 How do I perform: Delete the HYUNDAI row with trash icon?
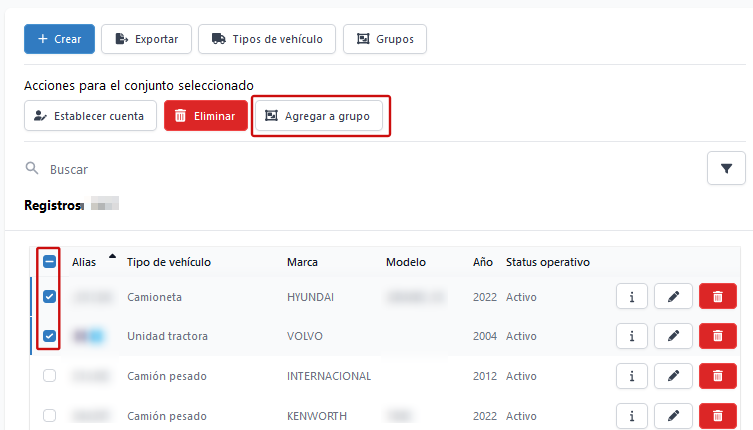click(x=717, y=296)
